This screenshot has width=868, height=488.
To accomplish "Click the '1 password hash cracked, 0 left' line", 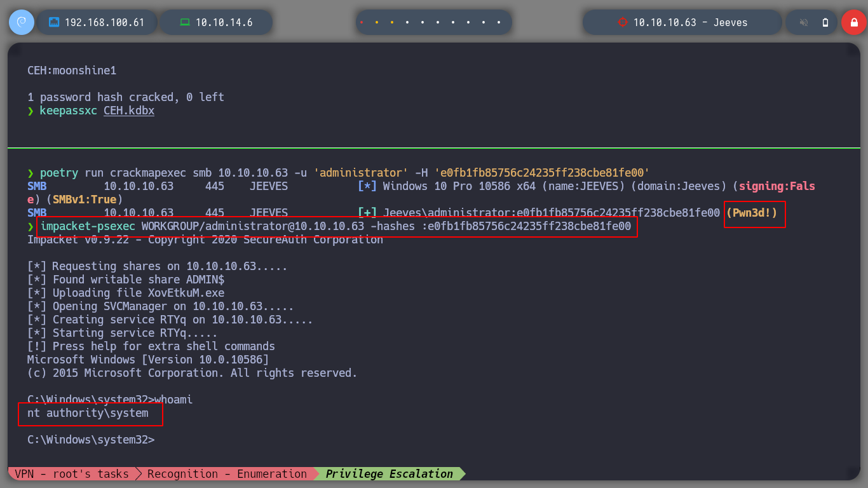I will (x=126, y=97).
